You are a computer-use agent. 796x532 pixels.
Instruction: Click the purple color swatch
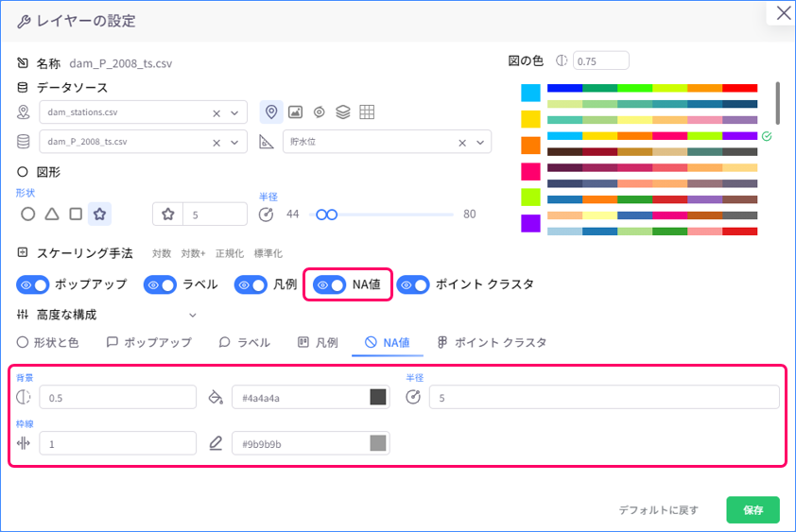click(x=530, y=223)
